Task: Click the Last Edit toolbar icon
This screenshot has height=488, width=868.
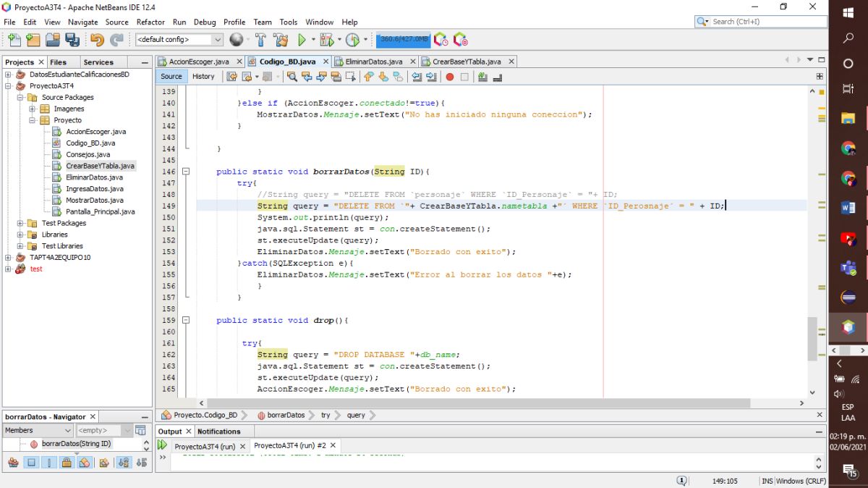Action: coord(231,76)
